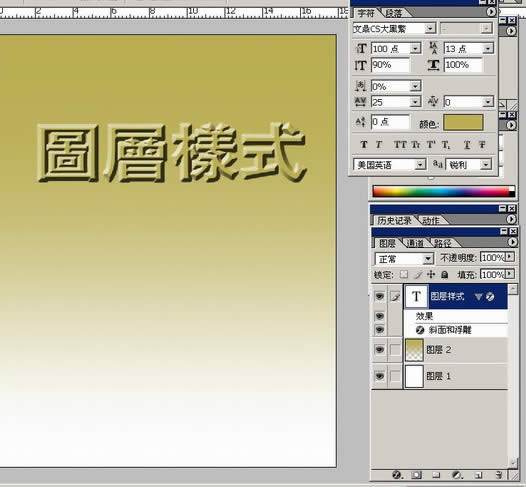526x487 pixels.
Task: Toggle the small caps Tt icon
Action: pos(416,145)
